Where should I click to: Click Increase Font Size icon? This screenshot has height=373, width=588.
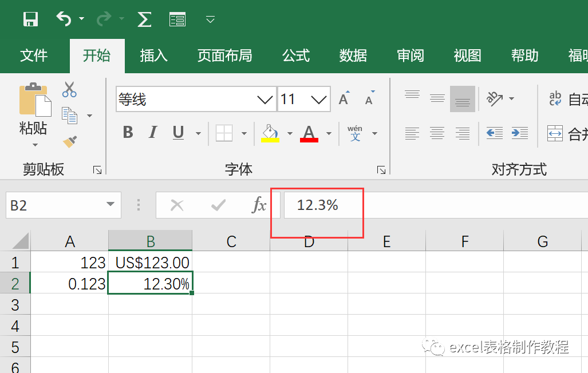coord(344,98)
